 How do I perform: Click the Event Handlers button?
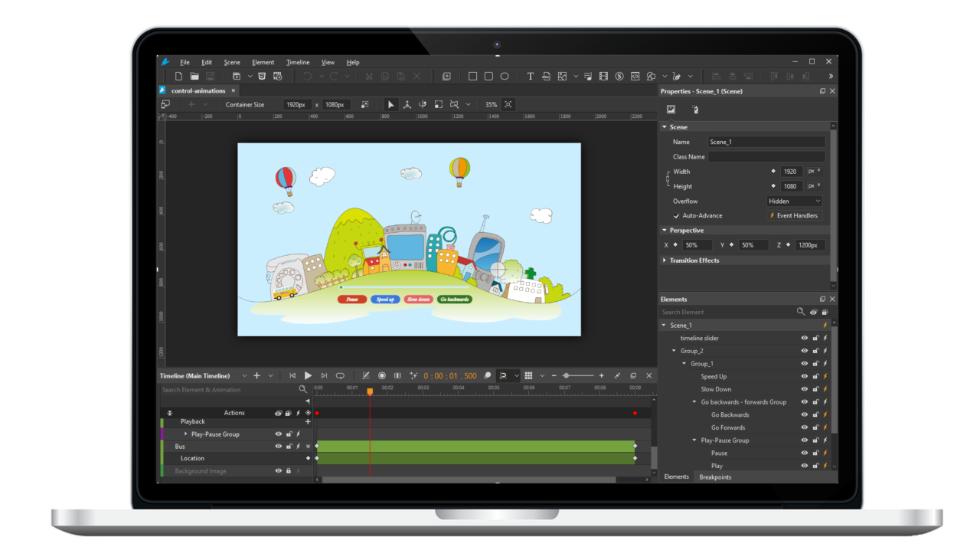tap(795, 215)
